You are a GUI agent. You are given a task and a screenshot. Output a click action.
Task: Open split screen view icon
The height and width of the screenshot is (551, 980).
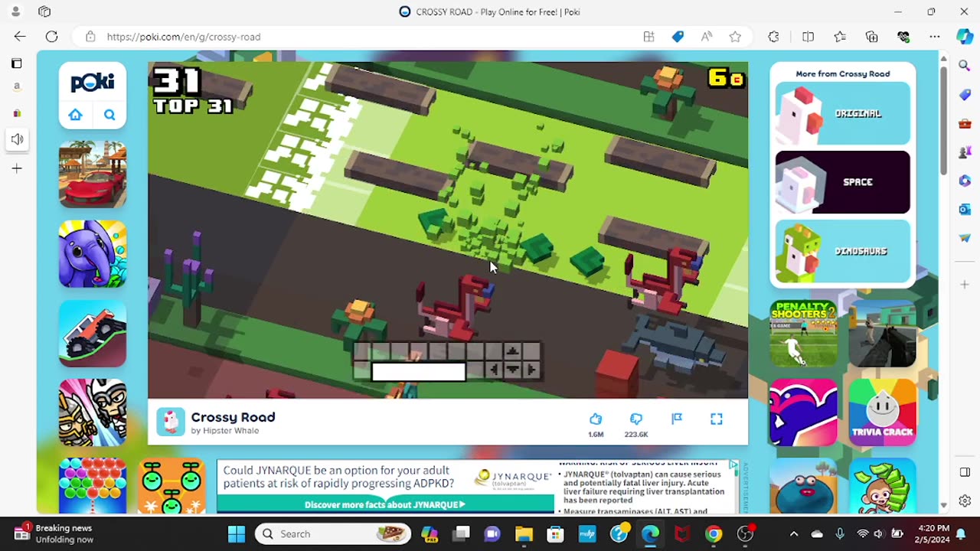pyautogui.click(x=808, y=37)
